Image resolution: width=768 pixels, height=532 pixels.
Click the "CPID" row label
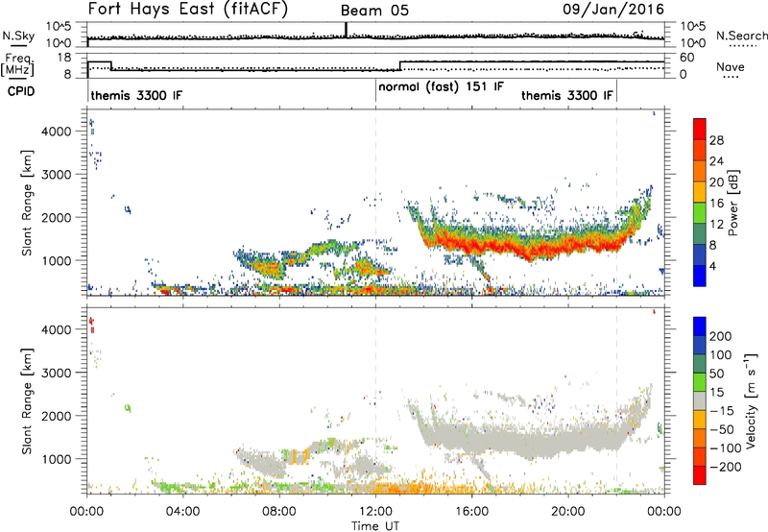coord(20,91)
